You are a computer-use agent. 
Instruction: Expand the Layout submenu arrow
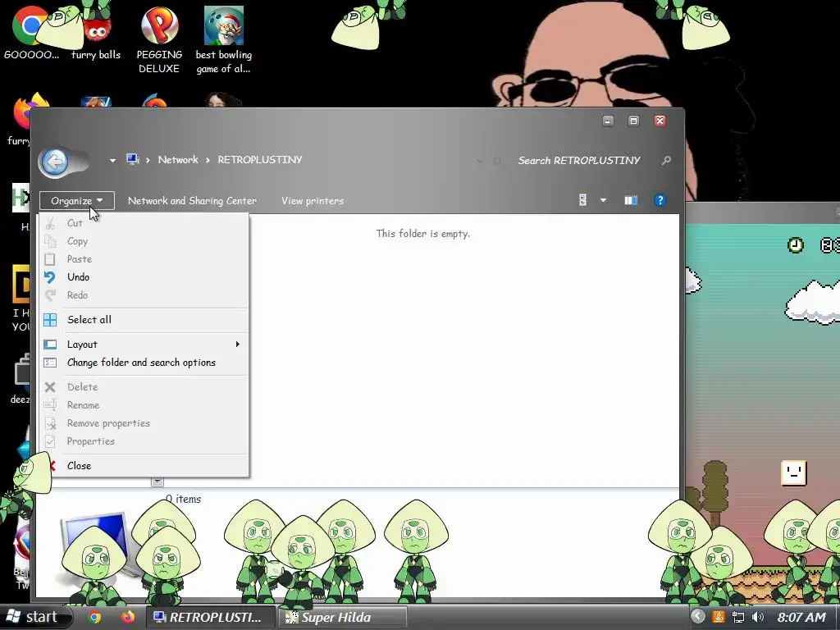[x=238, y=344]
